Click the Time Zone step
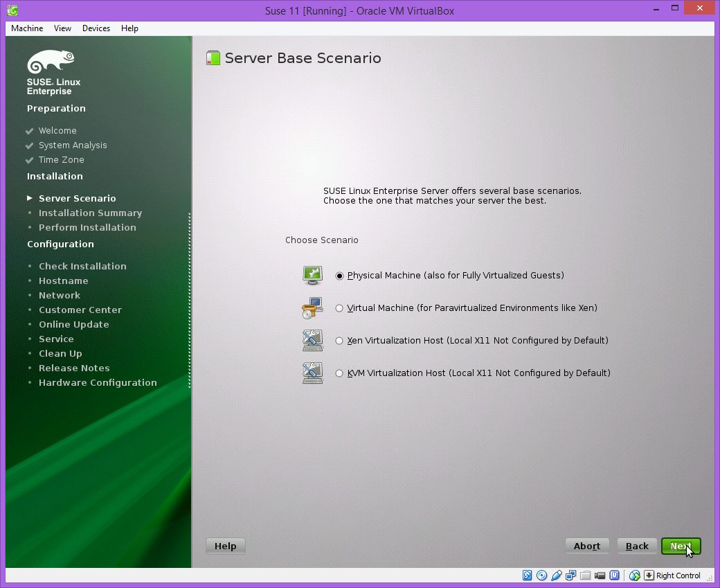This screenshot has height=588, width=720. click(x=61, y=160)
